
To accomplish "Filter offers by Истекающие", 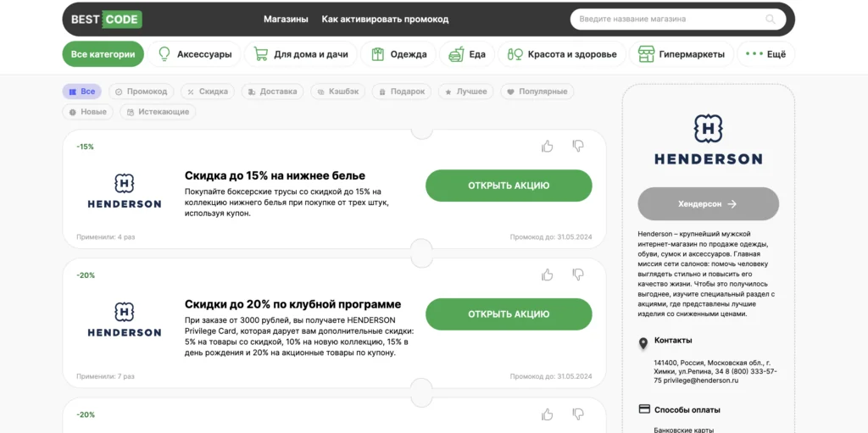I will coord(158,111).
